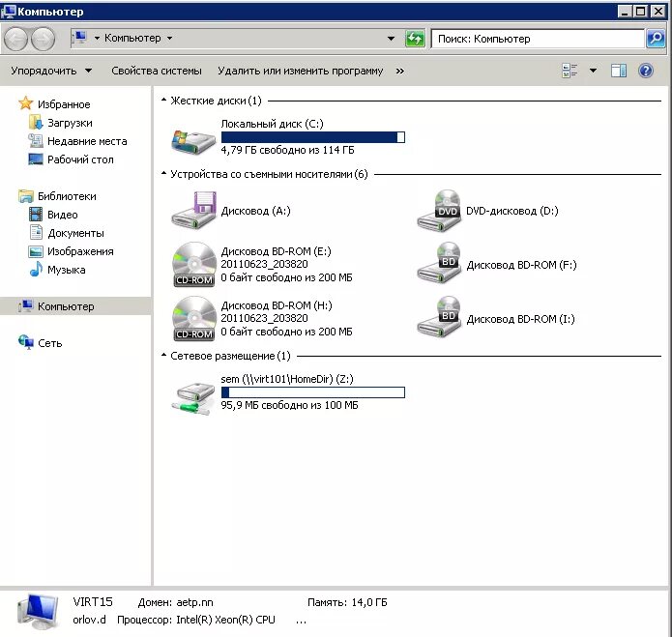Collapse the Сетевое размещение group
Screen dimensions: 672x637
tap(163, 355)
